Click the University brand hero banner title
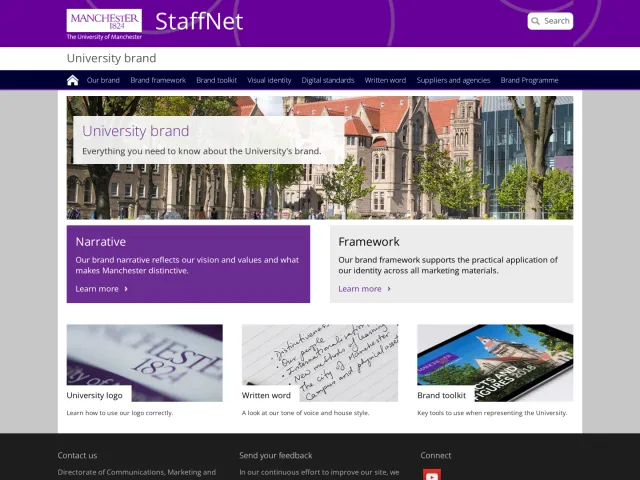640x480 pixels. [x=136, y=131]
